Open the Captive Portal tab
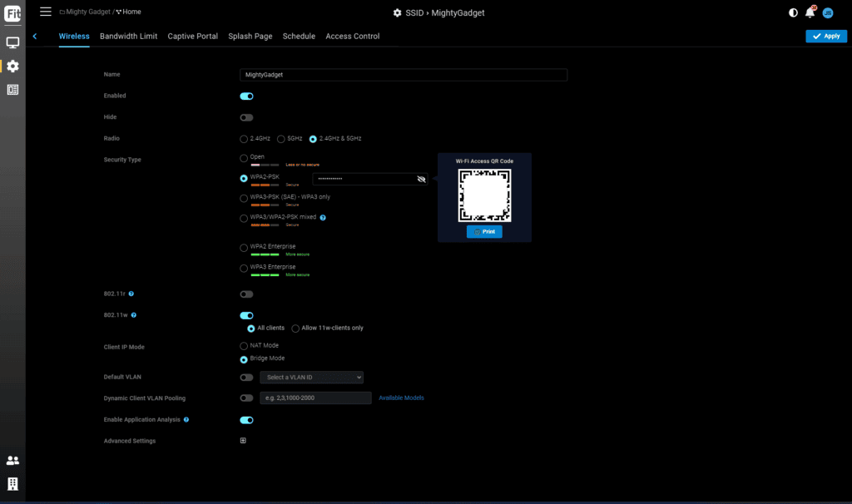The image size is (852, 504). (x=192, y=37)
